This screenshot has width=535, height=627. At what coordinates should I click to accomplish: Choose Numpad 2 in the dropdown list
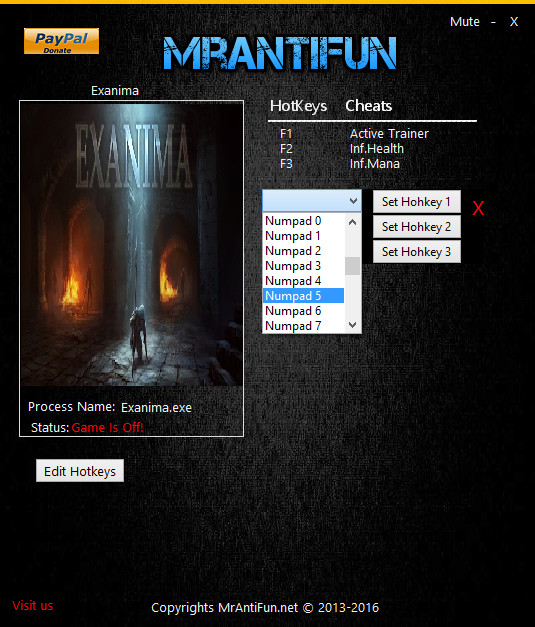(x=303, y=251)
